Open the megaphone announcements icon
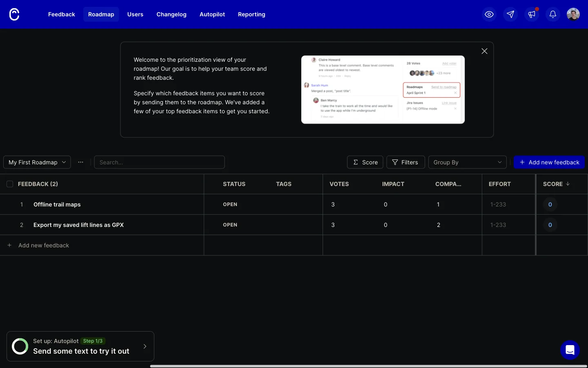588x368 pixels. [532, 14]
